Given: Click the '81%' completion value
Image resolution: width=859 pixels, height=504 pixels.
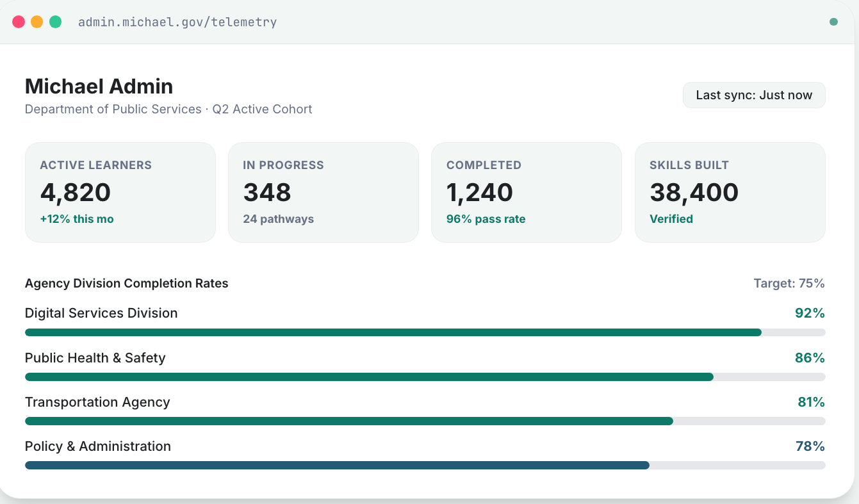Looking at the screenshot, I should click(x=811, y=402).
